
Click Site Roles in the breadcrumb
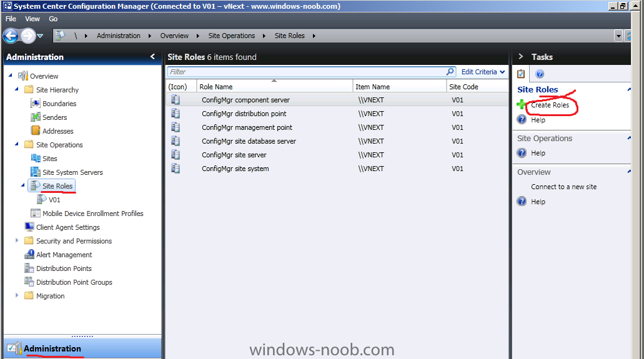290,36
